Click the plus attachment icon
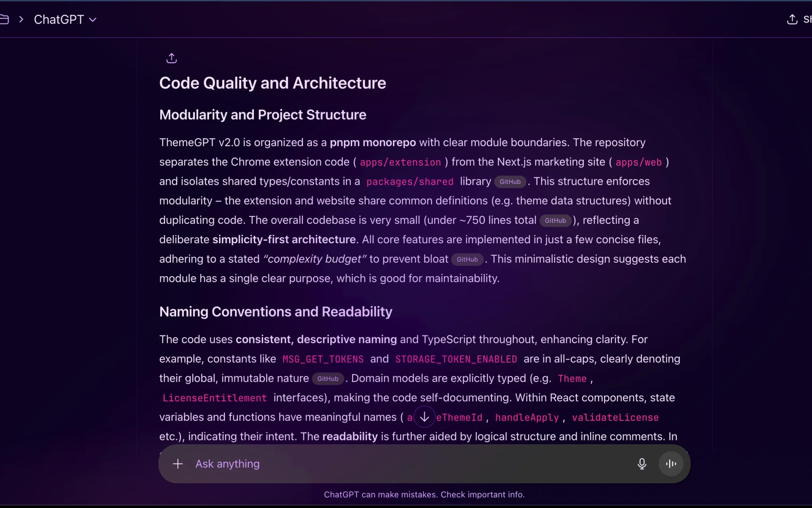812x508 pixels. click(x=178, y=464)
